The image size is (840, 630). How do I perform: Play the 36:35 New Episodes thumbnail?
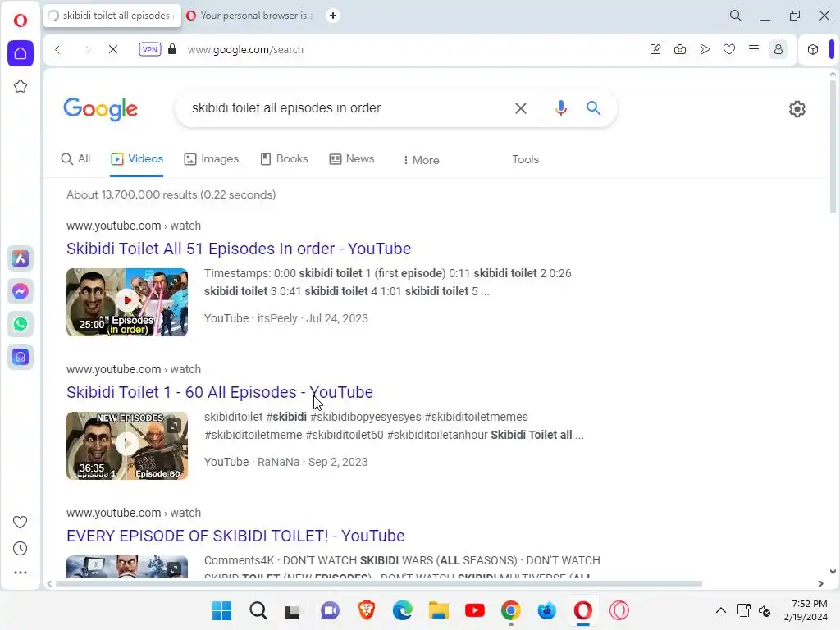tap(127, 445)
